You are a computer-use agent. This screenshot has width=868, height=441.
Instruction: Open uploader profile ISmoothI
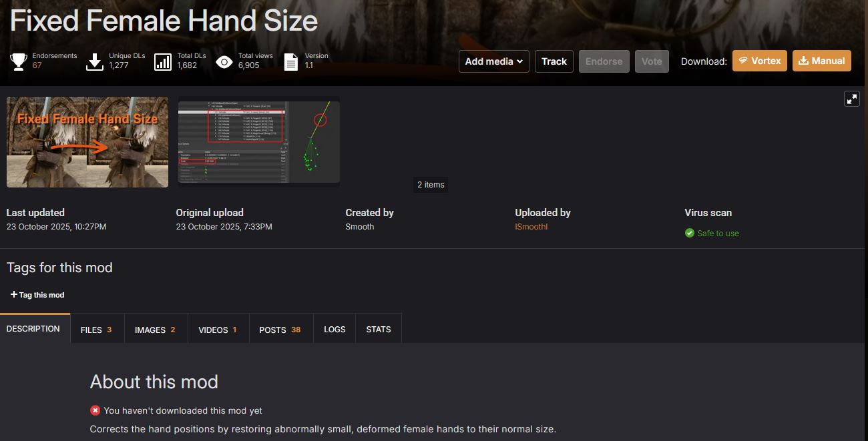[x=531, y=227]
